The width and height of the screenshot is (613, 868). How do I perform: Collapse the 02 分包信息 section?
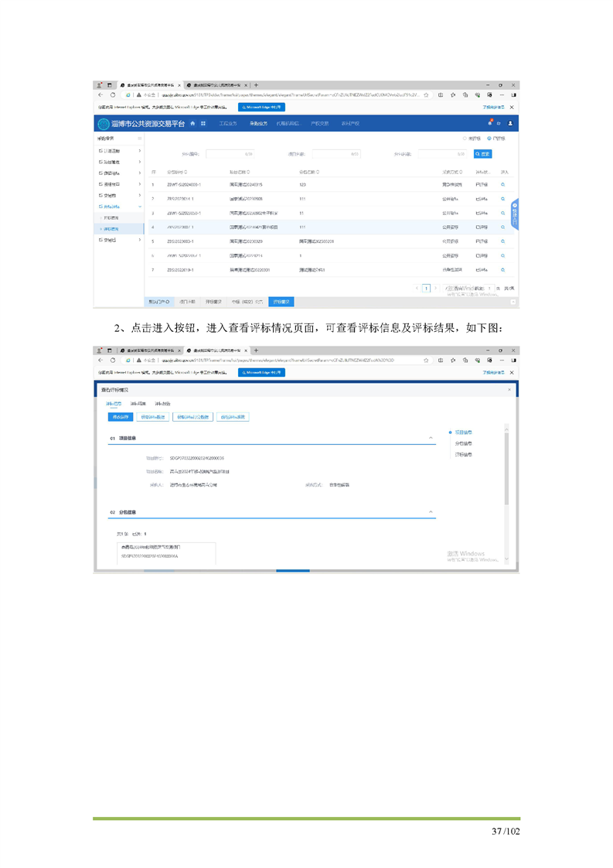tap(431, 512)
